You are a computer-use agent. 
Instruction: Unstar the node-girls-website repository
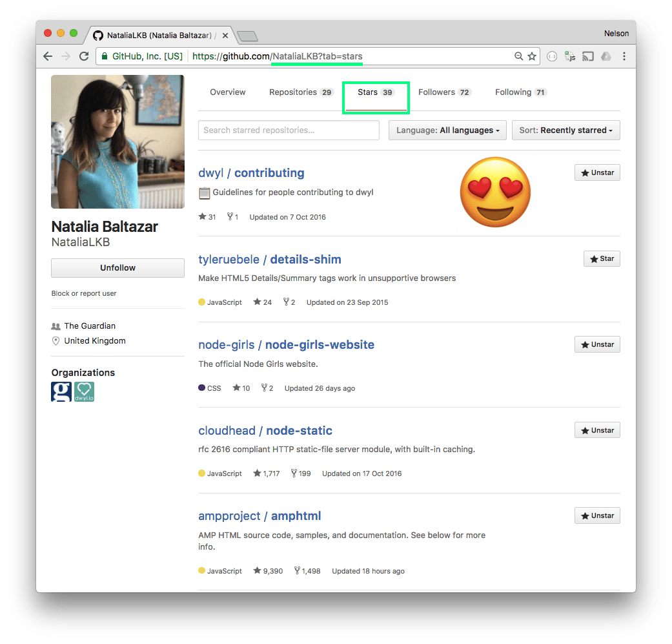point(597,344)
